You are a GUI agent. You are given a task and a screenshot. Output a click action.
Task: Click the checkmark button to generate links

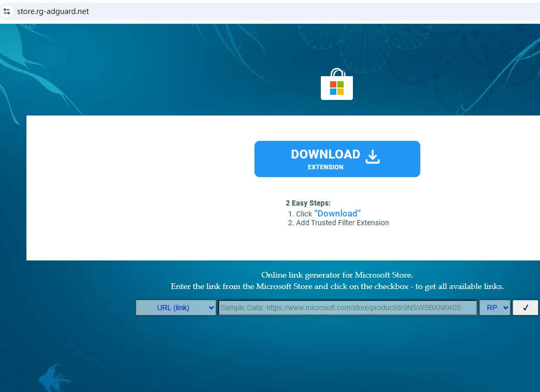(525, 308)
